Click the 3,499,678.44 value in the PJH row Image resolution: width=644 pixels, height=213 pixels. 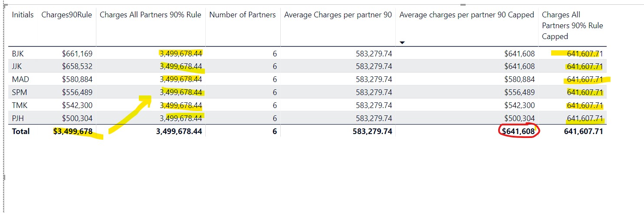tap(181, 118)
